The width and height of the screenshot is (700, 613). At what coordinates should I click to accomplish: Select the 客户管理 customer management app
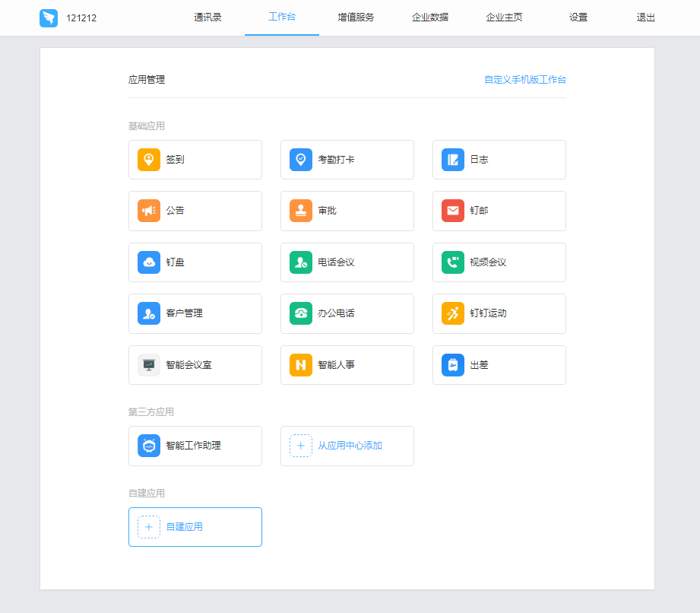(x=195, y=313)
